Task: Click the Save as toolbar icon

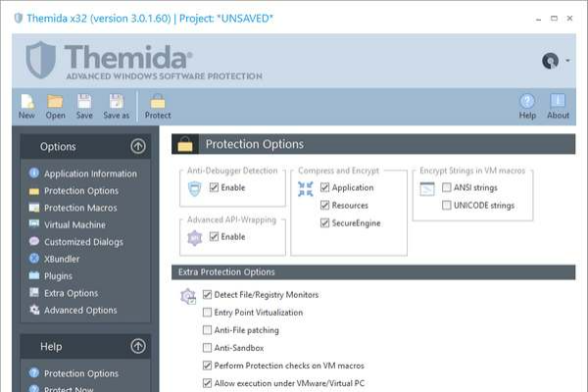Action: click(117, 101)
